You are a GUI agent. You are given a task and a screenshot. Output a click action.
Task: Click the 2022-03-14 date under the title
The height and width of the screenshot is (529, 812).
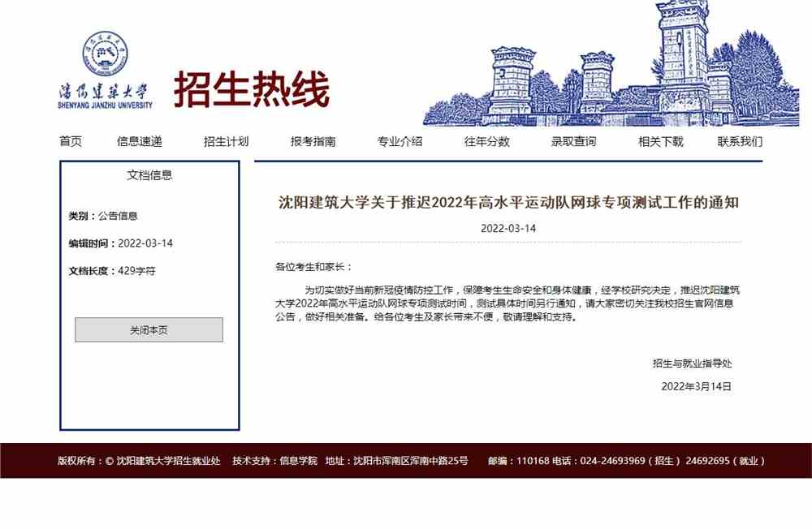(508, 228)
